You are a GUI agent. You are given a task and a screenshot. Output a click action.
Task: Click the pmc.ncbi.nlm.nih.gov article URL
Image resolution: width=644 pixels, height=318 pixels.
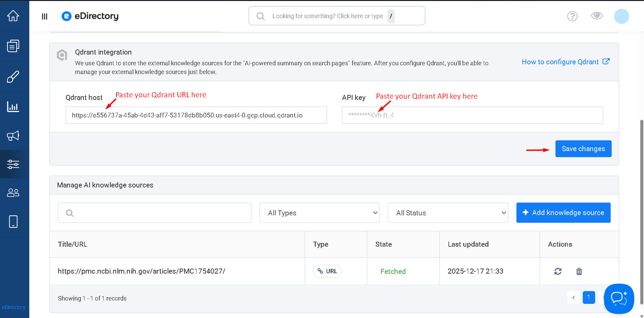pyautogui.click(x=141, y=271)
